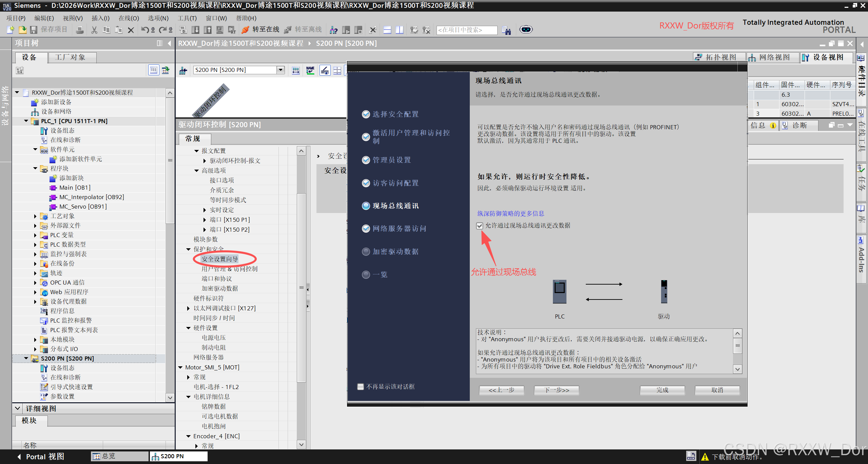This screenshot has height=464, width=868.
Task: Click the Undo arrow icon
Action: (x=145, y=30)
